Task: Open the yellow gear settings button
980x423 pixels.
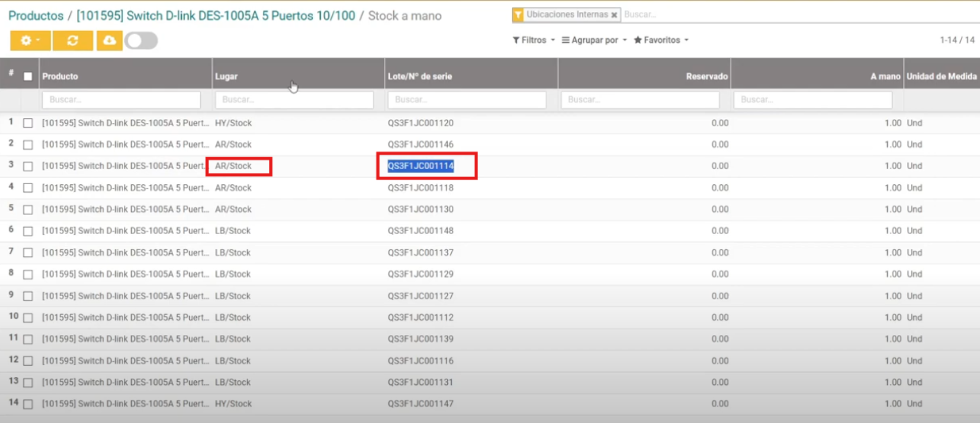Action: point(30,40)
